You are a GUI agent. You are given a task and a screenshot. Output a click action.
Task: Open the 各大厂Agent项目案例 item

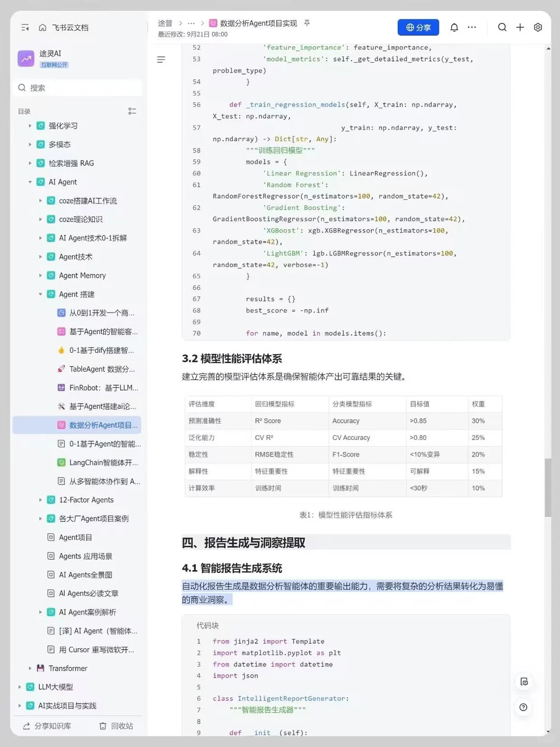[x=93, y=519]
